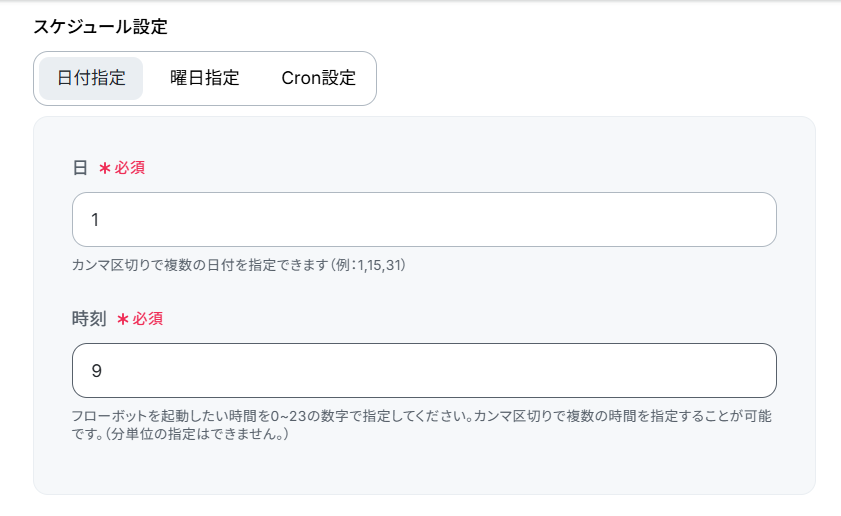841x516 pixels.
Task: Place cursor after value 9 in time field
Action: coord(104,371)
